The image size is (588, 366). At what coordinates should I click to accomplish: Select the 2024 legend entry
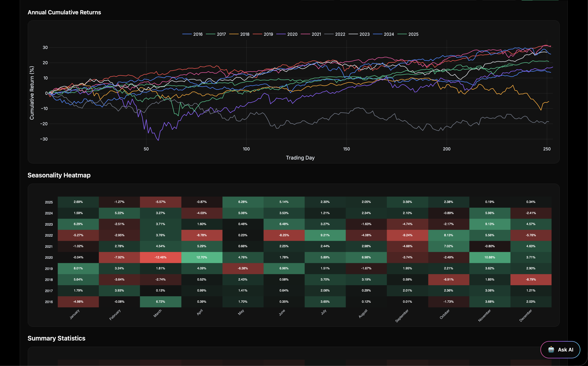click(388, 34)
